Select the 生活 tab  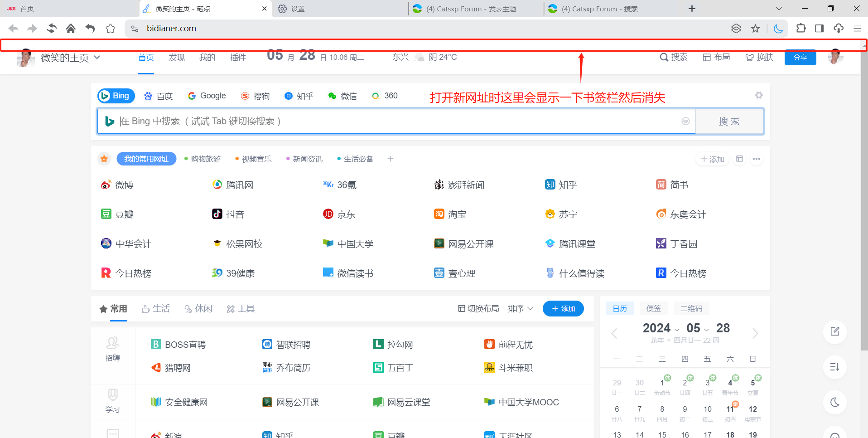(x=156, y=309)
